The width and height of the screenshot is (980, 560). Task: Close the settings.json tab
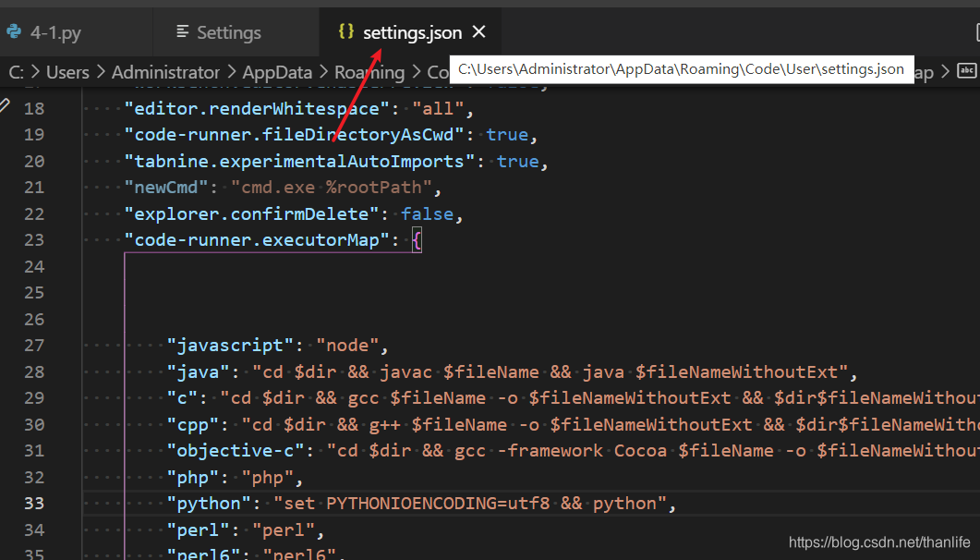tap(478, 30)
